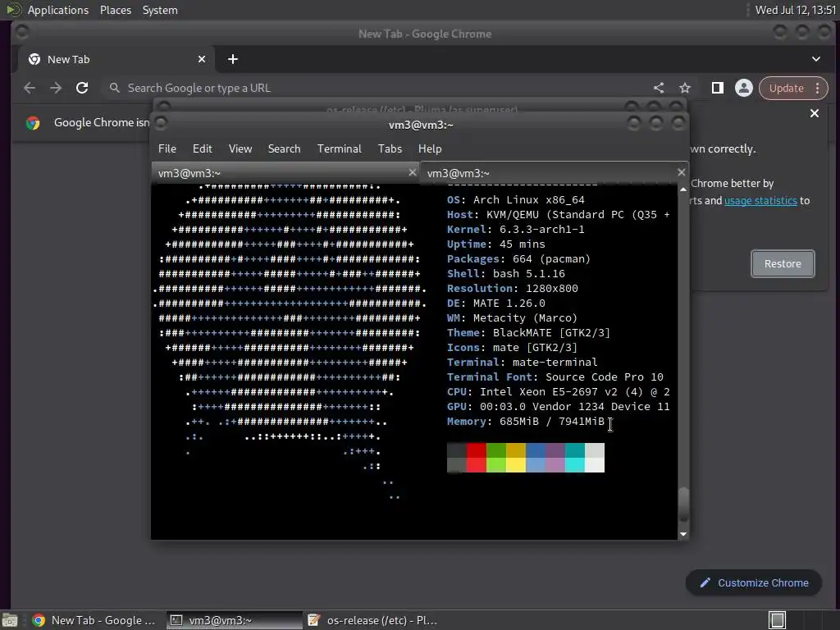Switch to vm3@vm3 terminal taskbar item
This screenshot has width=840, height=630.
[234, 620]
